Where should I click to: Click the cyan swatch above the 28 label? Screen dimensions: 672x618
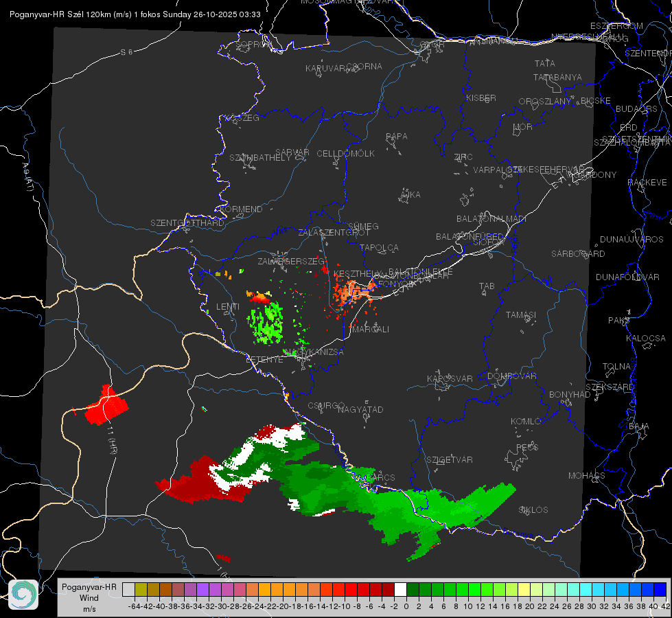(x=586, y=589)
